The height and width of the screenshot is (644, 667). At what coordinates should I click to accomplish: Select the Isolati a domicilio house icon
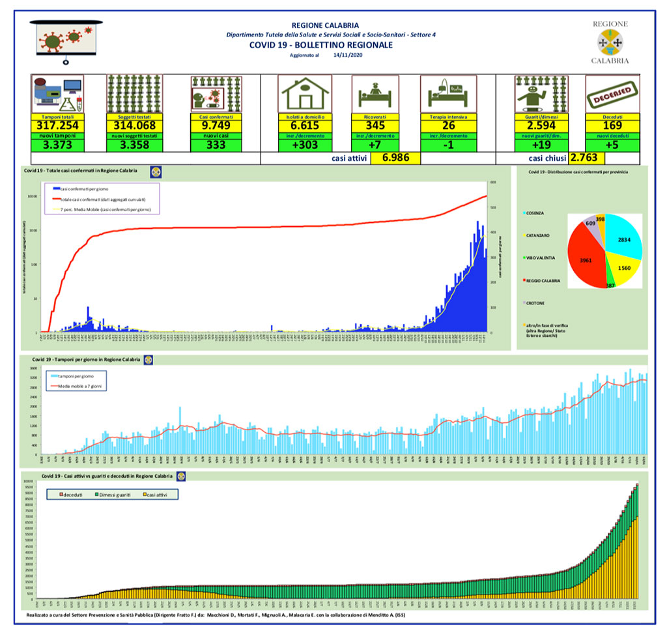tap(305, 94)
